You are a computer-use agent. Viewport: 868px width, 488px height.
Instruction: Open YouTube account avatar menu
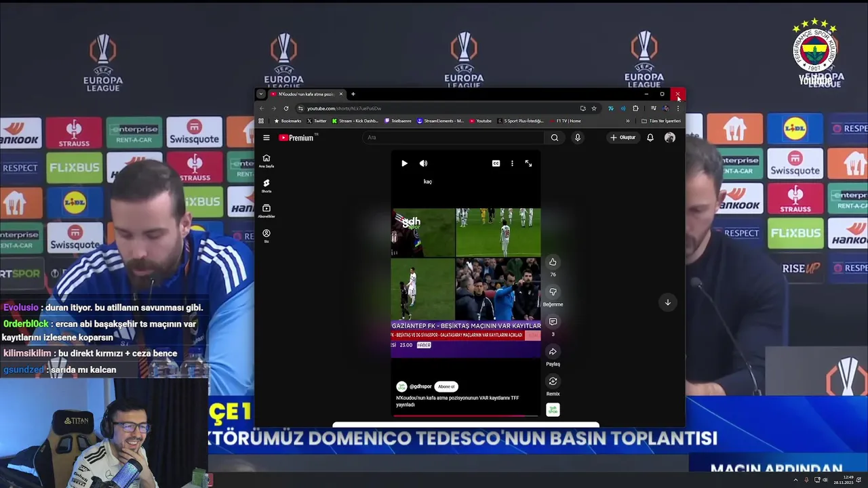(x=670, y=138)
